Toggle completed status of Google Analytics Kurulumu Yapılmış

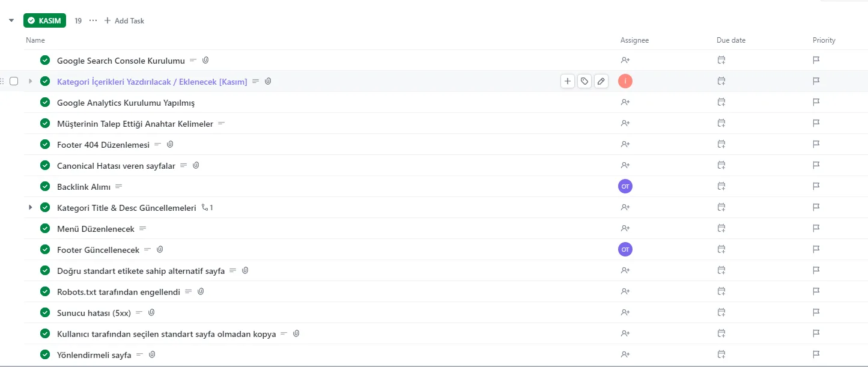click(45, 102)
